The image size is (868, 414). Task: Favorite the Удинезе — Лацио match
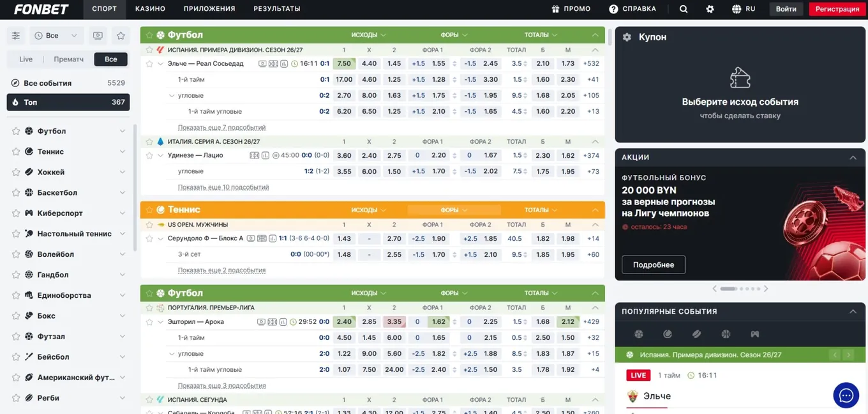coord(149,155)
